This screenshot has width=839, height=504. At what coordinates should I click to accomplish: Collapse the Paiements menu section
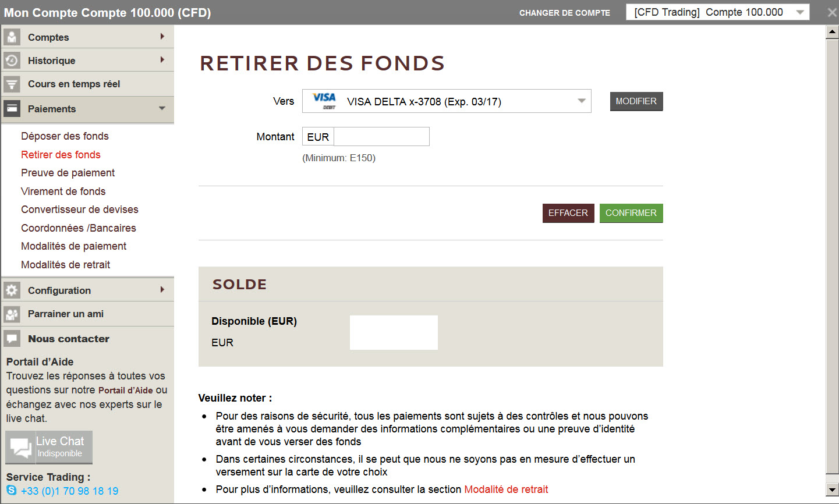(x=162, y=109)
